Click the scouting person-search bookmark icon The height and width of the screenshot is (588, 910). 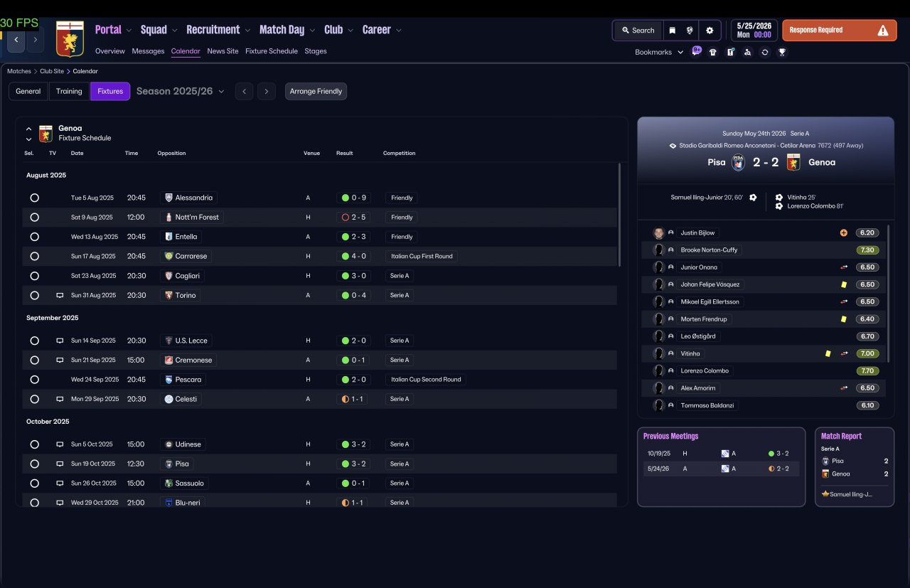pos(747,52)
